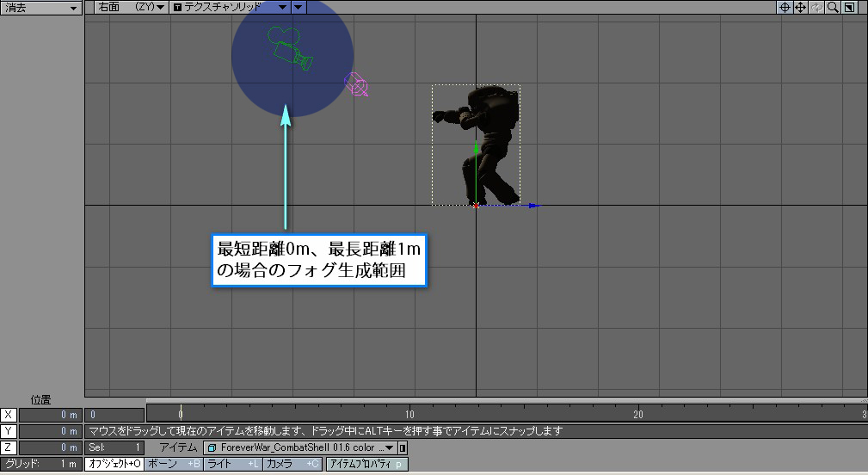This screenshot has width=868, height=475.
Task: Click the status bar help message
Action: tap(325, 431)
